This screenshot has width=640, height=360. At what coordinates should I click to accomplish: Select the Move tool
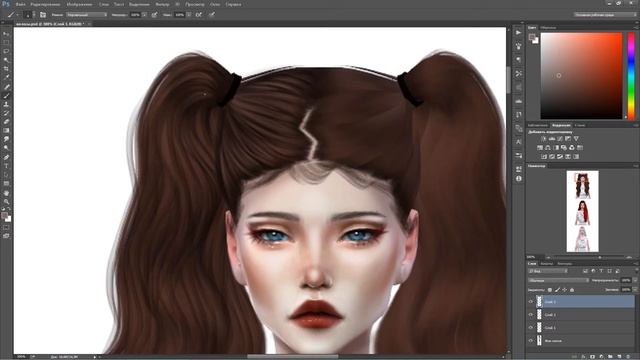[x=6, y=34]
